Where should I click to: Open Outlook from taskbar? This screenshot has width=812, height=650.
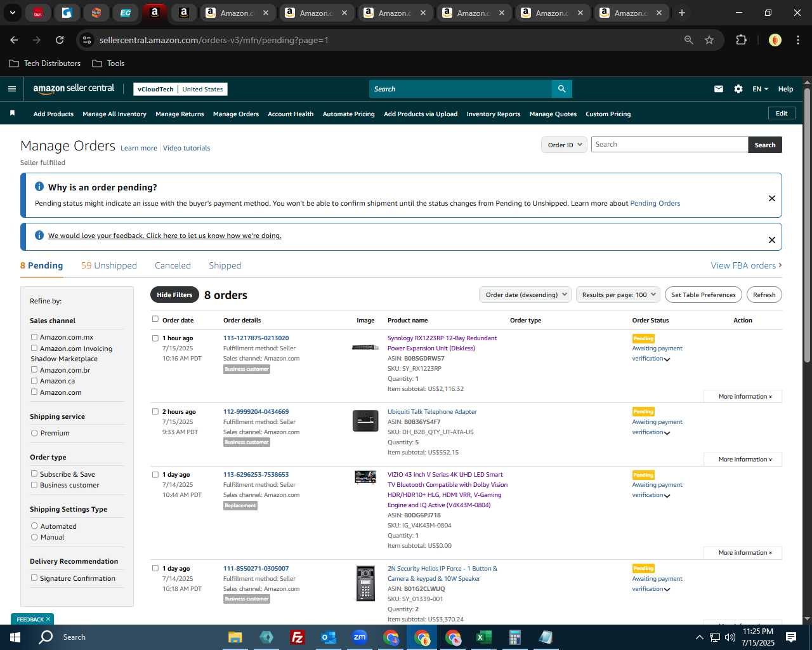coord(328,637)
